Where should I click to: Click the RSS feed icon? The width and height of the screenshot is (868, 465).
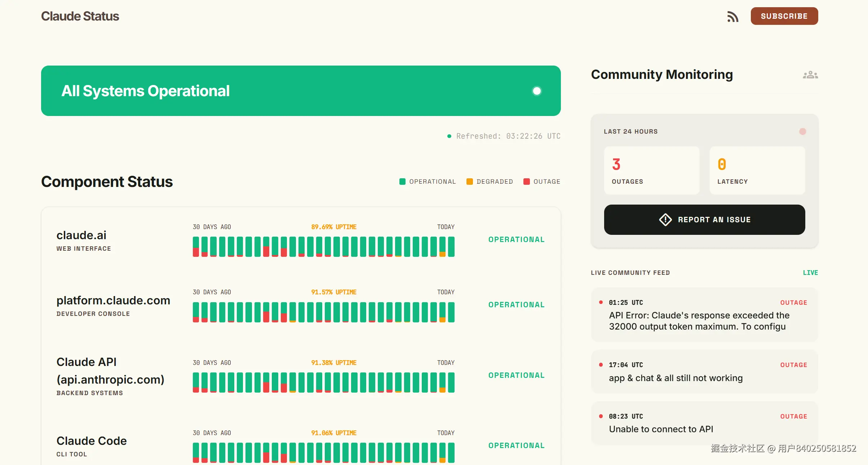(732, 17)
